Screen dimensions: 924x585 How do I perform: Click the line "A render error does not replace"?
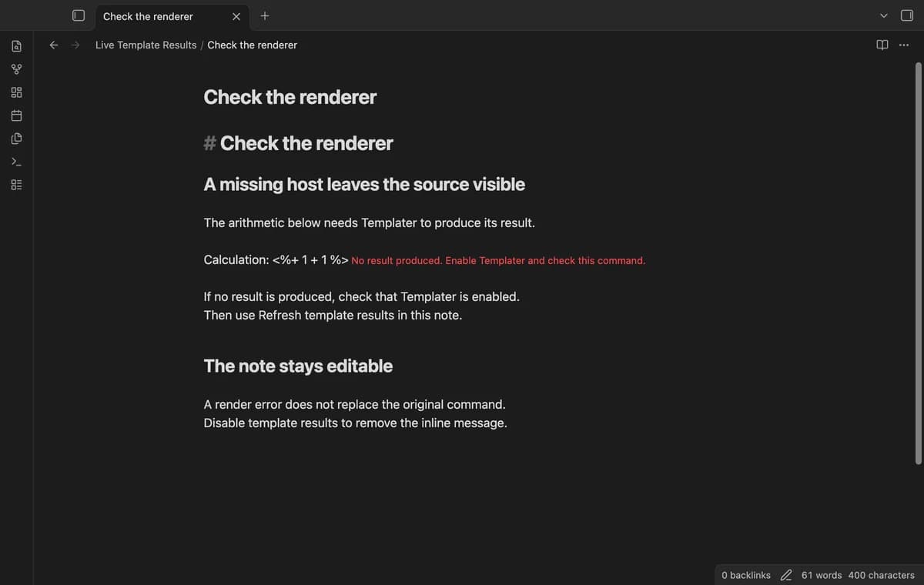point(355,405)
